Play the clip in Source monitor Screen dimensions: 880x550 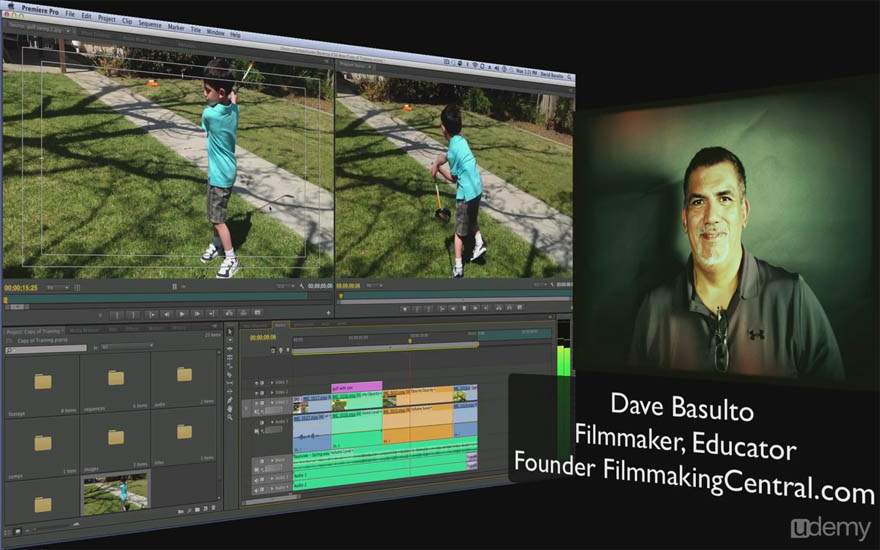pyautogui.click(x=181, y=313)
